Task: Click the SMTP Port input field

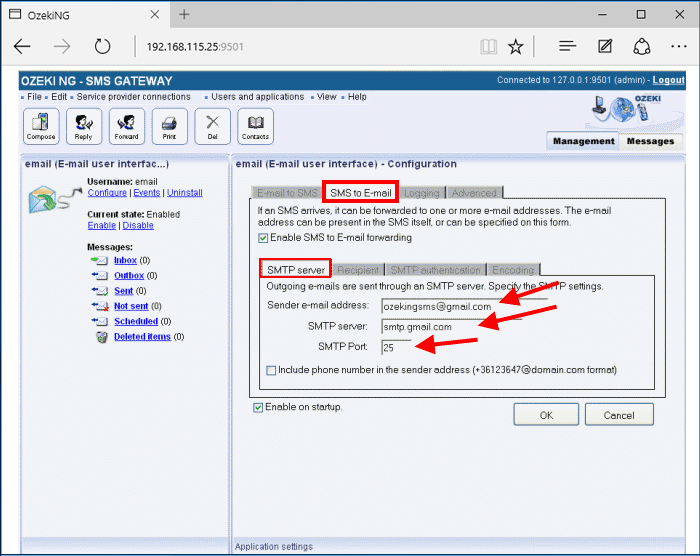Action: [396, 347]
